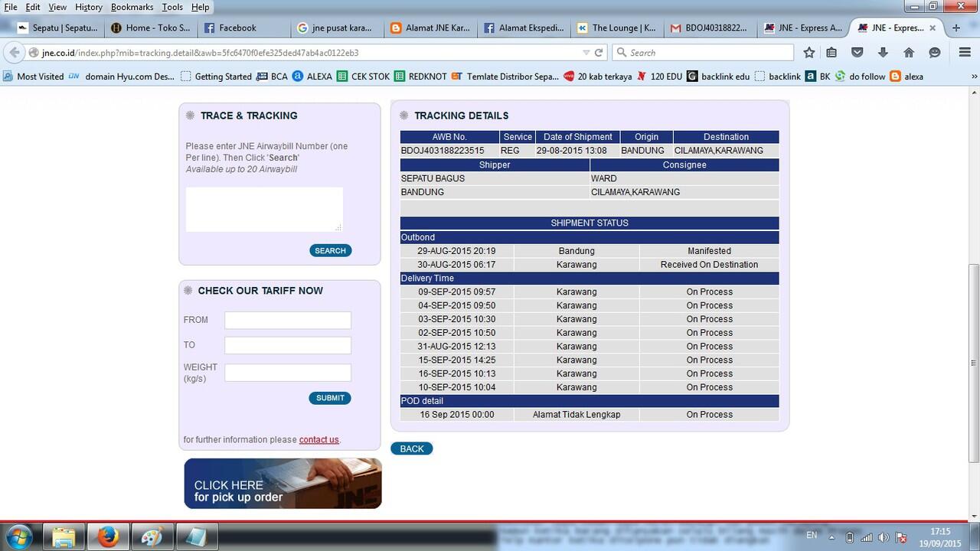980x551 pixels.
Task: Open the View menu
Action: point(57,7)
